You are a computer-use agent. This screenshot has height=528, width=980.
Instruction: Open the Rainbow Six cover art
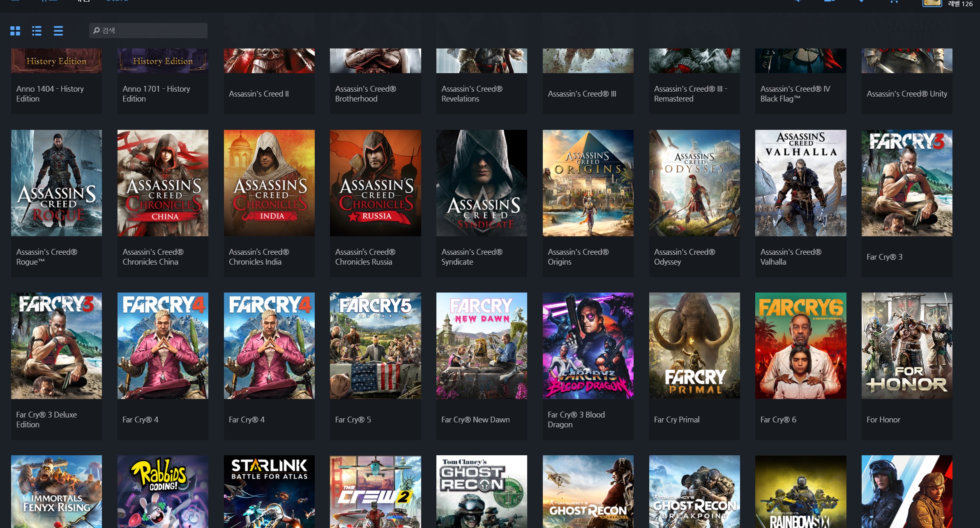click(801, 491)
